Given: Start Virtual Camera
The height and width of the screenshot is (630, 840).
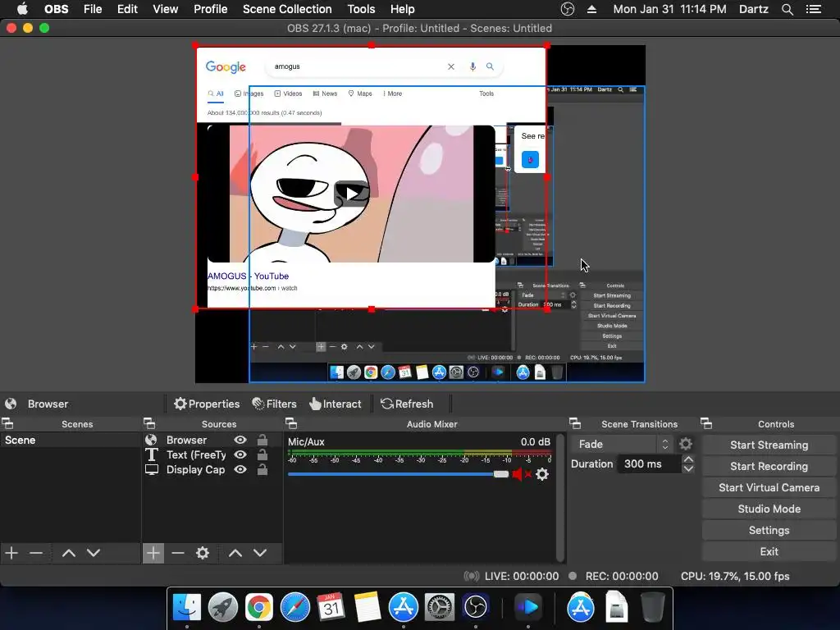Looking at the screenshot, I should [769, 488].
